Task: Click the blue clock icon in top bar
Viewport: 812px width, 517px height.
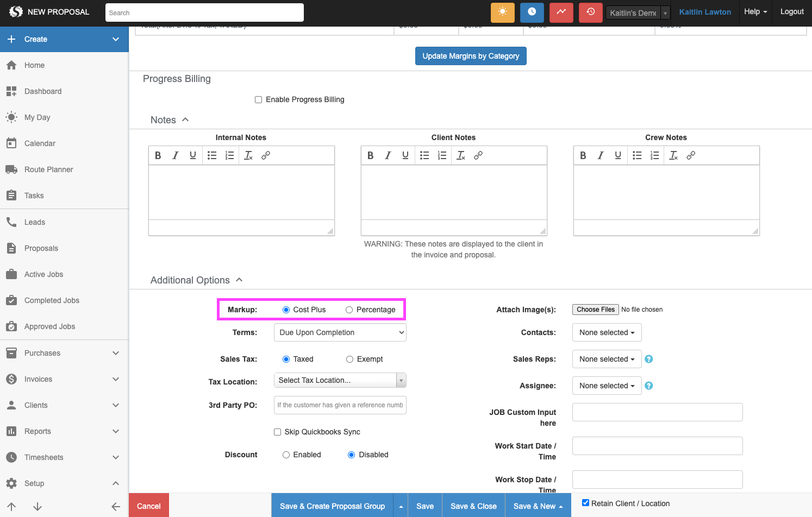Action: (x=532, y=12)
